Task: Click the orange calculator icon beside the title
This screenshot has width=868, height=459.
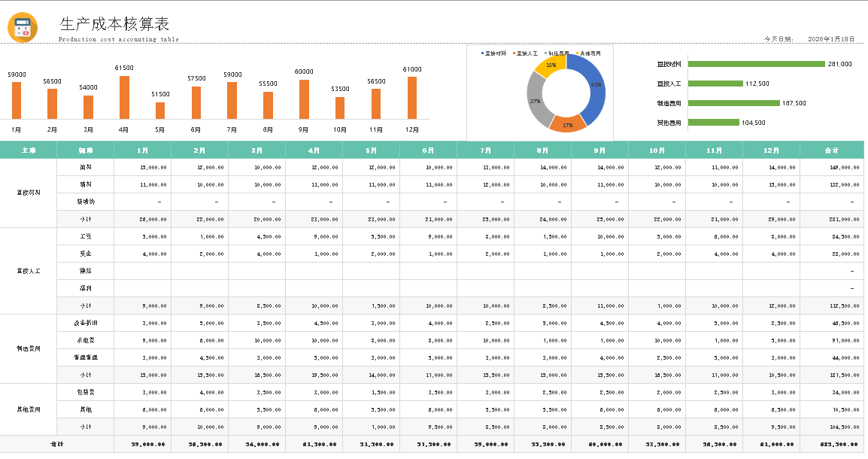Action: [23, 28]
